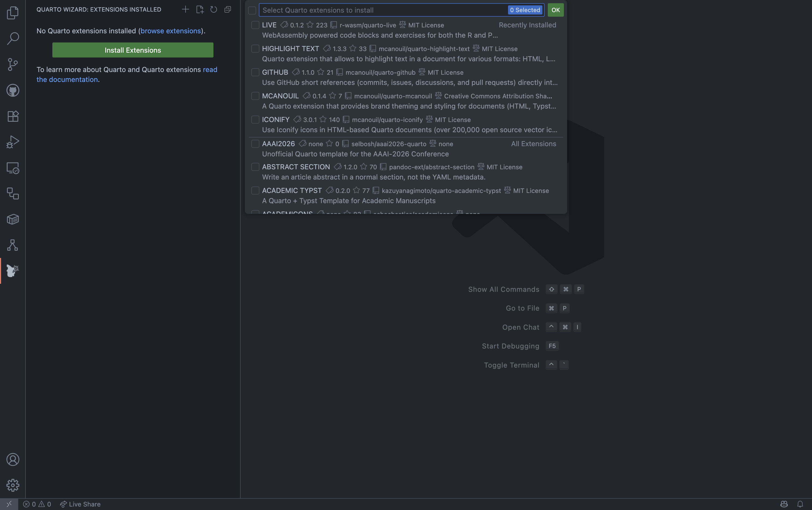This screenshot has width=812, height=510.
Task: Open the Remote Explorer view
Action: 13,168
